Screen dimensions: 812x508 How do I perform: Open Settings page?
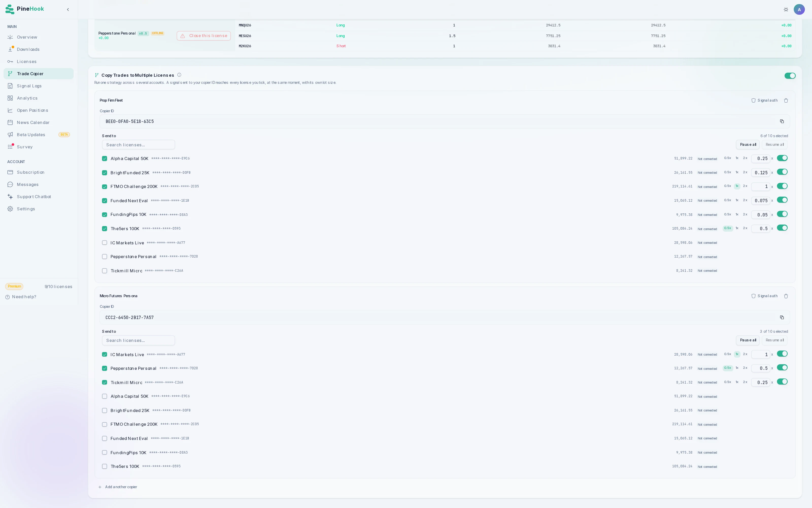[39, 209]
